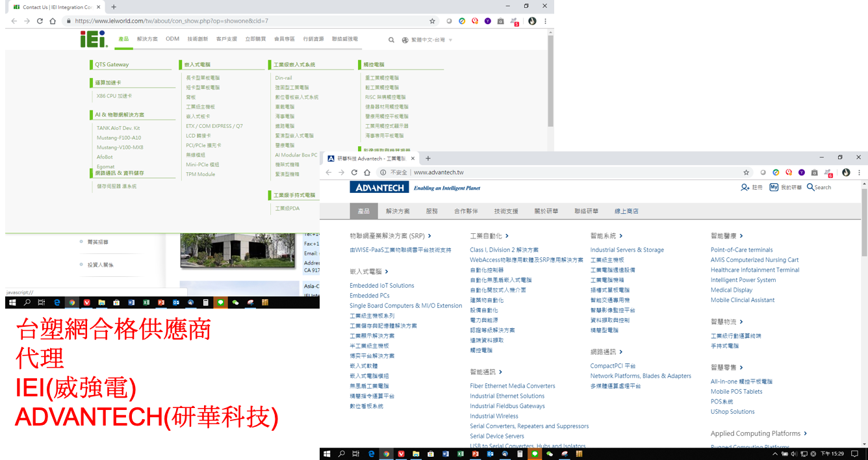Open 我的研華 My account icon

point(774,187)
